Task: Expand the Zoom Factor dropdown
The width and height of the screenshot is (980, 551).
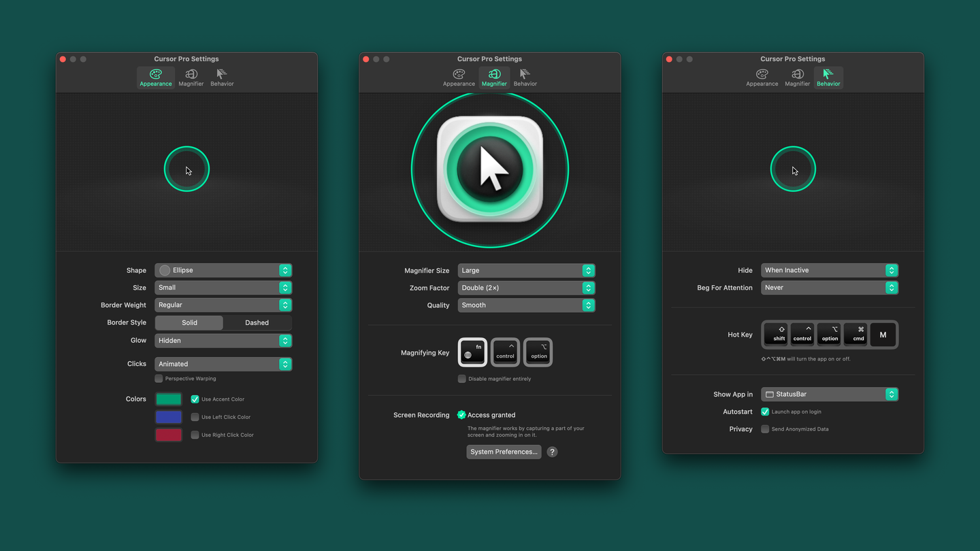Action: [526, 288]
